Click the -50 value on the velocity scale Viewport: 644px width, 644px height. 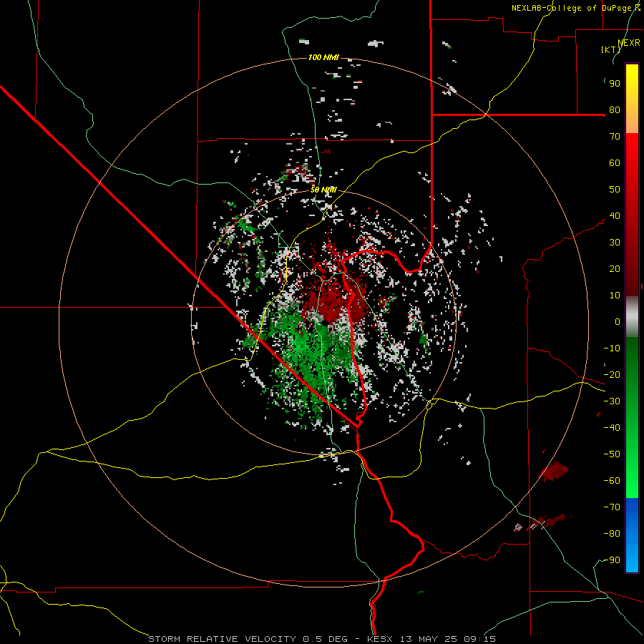click(612, 454)
